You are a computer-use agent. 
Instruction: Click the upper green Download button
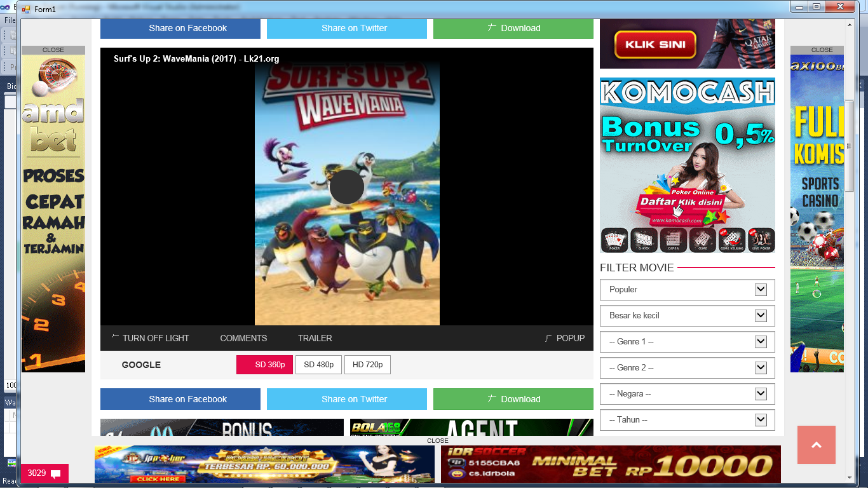513,28
